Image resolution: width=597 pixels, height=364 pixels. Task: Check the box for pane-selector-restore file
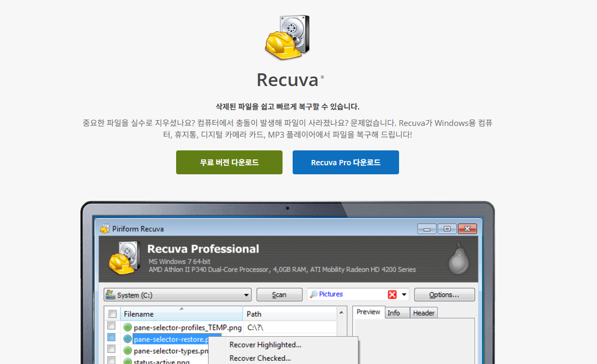(111, 337)
